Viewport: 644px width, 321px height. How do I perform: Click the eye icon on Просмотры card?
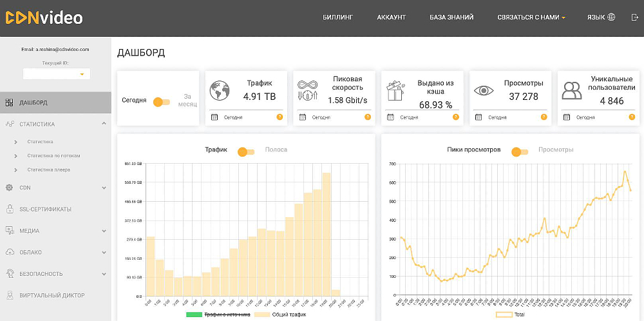(484, 90)
